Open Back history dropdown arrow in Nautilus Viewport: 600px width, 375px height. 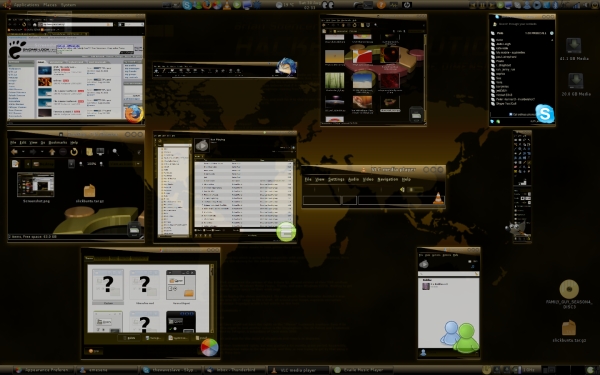point(23,152)
